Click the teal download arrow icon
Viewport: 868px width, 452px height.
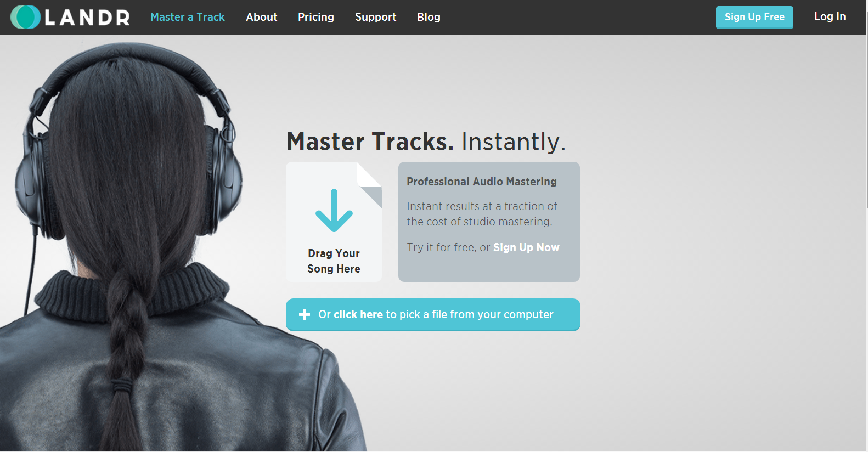tap(334, 210)
